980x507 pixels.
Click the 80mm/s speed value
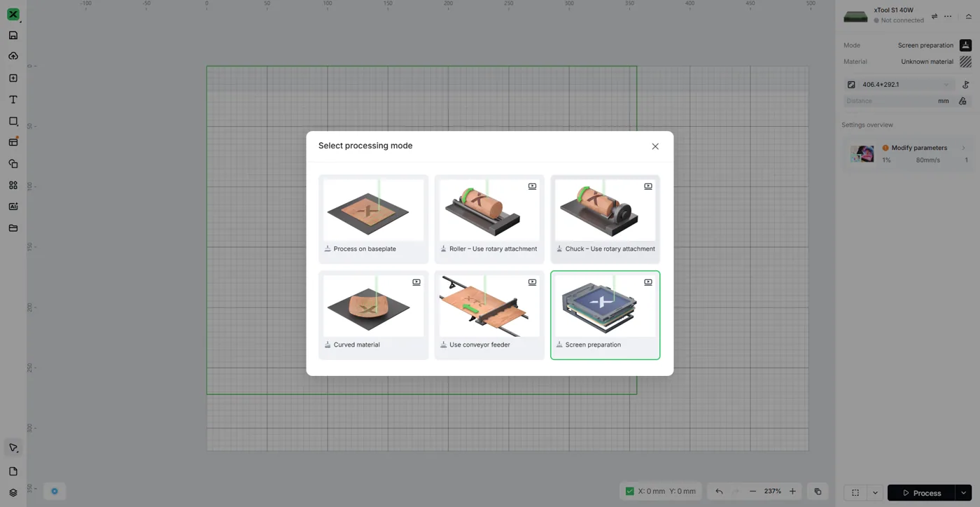(927, 160)
